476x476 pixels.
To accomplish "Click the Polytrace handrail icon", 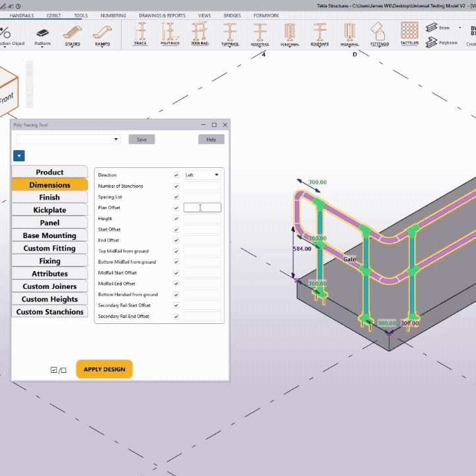I will coord(170,33).
